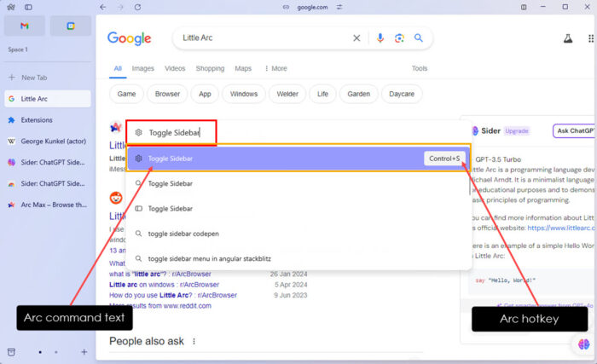This screenshot has width=597, height=364.
Task: Clear the Google search box with X
Action: (356, 38)
